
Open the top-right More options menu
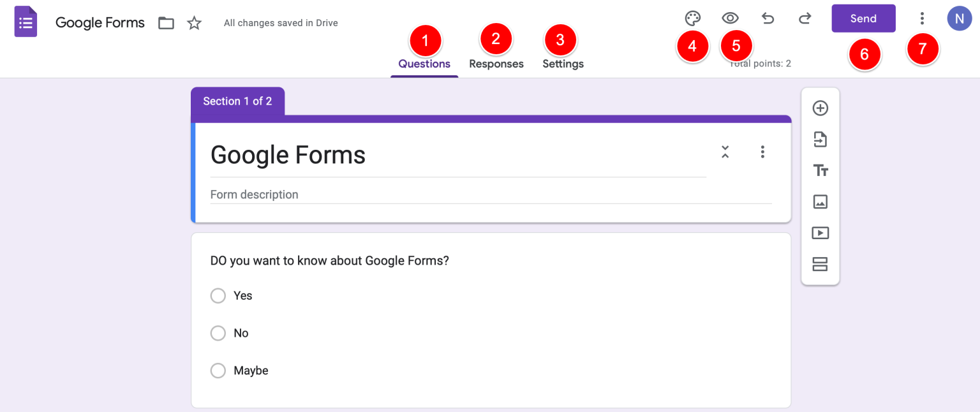(921, 18)
